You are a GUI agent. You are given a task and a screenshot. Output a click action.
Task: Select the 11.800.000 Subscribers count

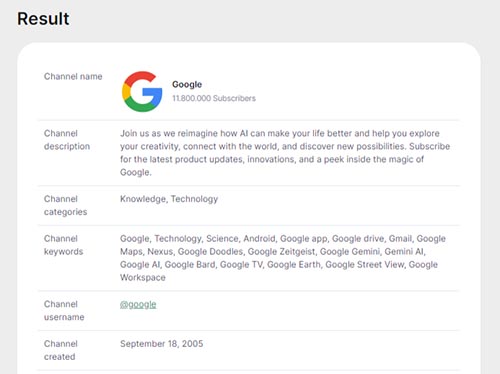[x=214, y=98]
